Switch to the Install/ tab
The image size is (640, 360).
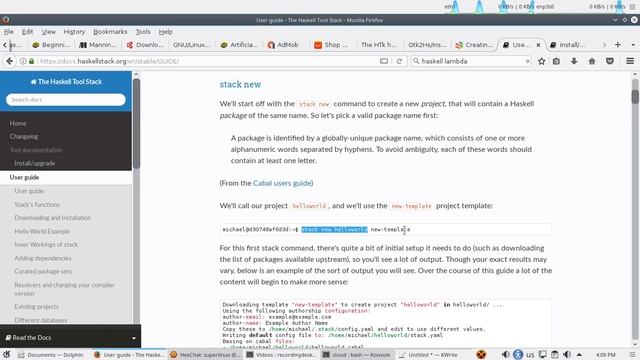tap(568, 45)
